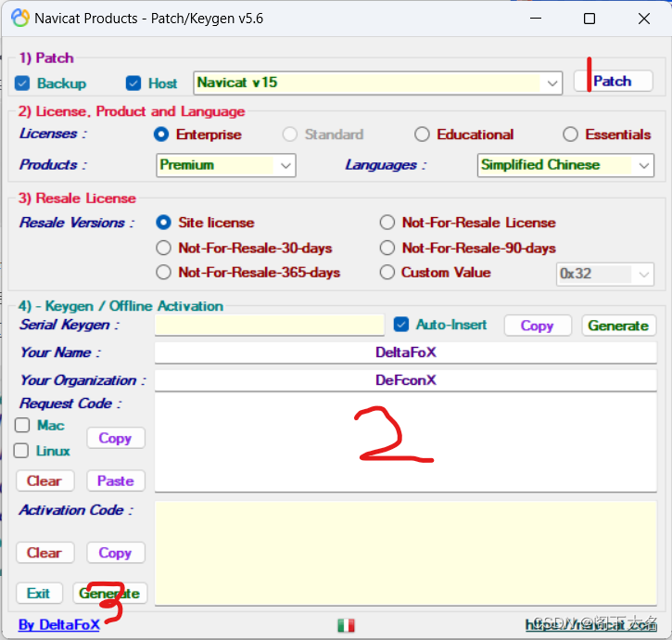The height and width of the screenshot is (640, 672).
Task: Click Clear under Request Code
Action: click(45, 480)
